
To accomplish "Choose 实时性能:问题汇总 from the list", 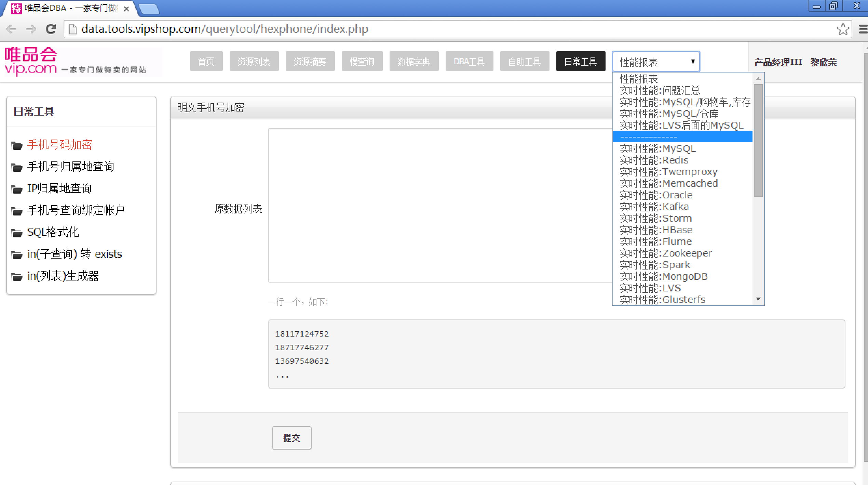I will 682,90.
